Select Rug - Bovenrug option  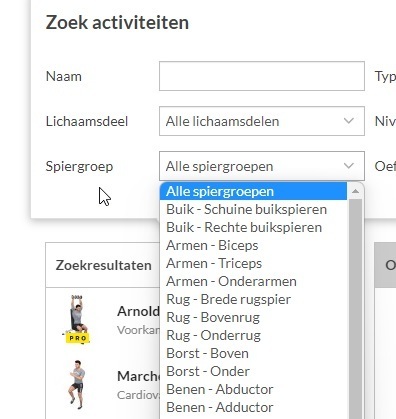[253, 317]
